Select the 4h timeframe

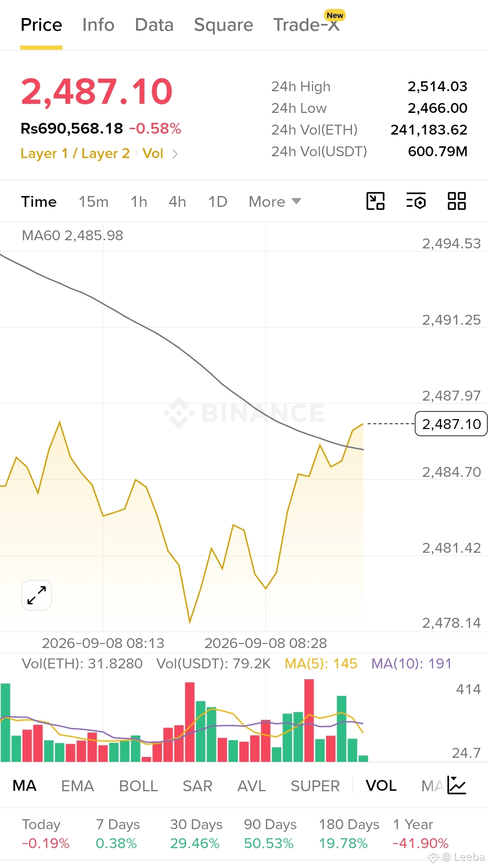(x=177, y=201)
